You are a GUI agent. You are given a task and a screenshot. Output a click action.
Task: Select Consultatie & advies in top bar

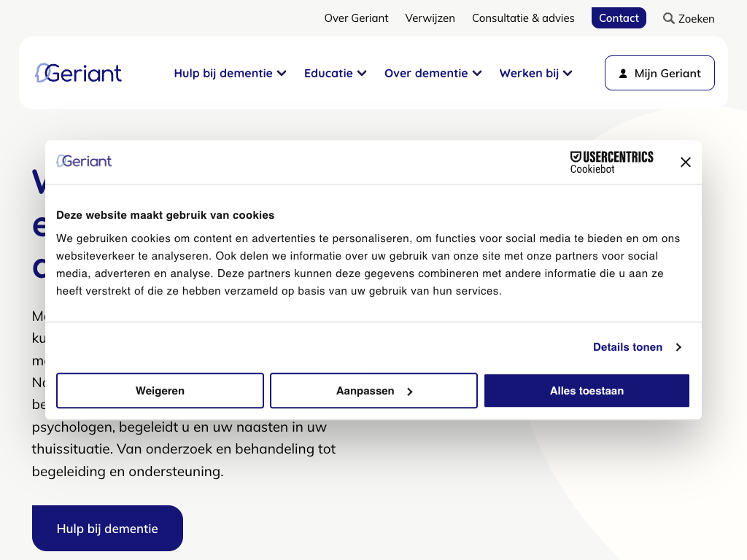(523, 18)
